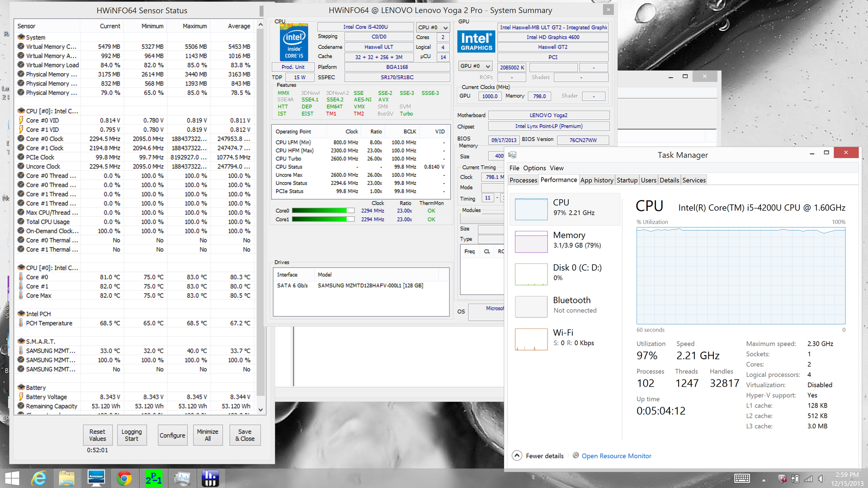The image size is (868, 488).
Task: Open the volume speaker tray icon
Action: [821, 479]
